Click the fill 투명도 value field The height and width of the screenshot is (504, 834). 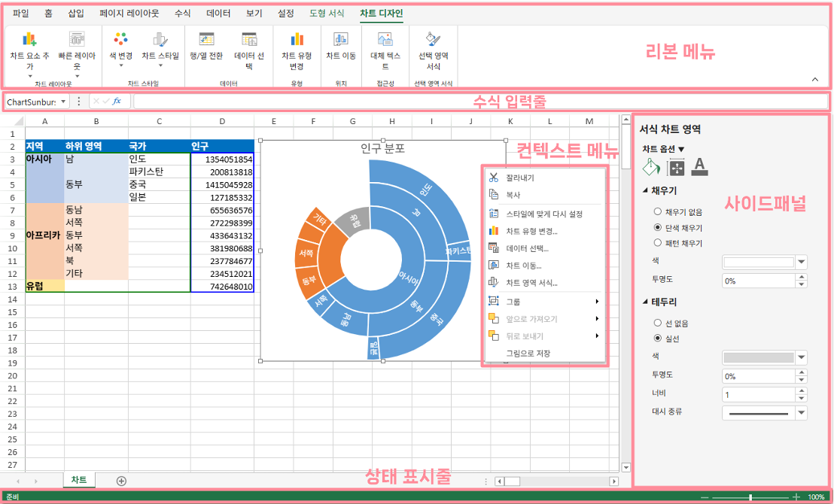tap(759, 281)
